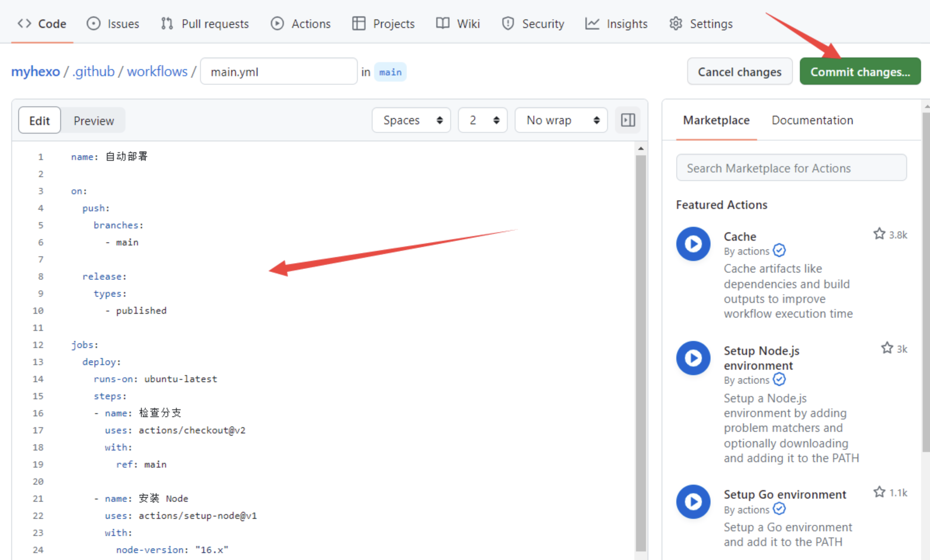Screen dimensions: 930x560
Task: Click the Setup Node.js action play icon
Action: click(x=693, y=358)
